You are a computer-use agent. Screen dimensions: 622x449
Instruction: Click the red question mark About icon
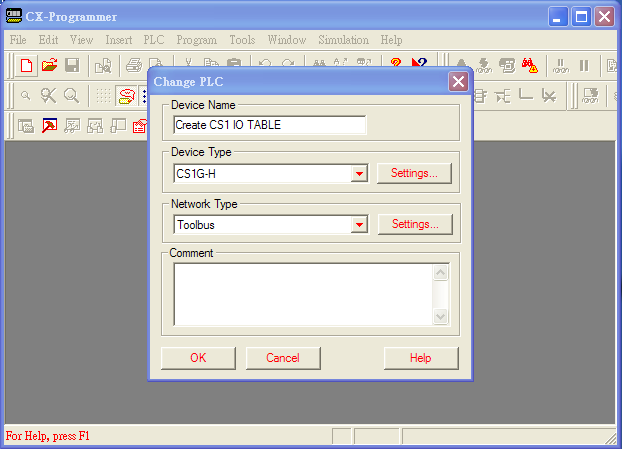(x=395, y=62)
